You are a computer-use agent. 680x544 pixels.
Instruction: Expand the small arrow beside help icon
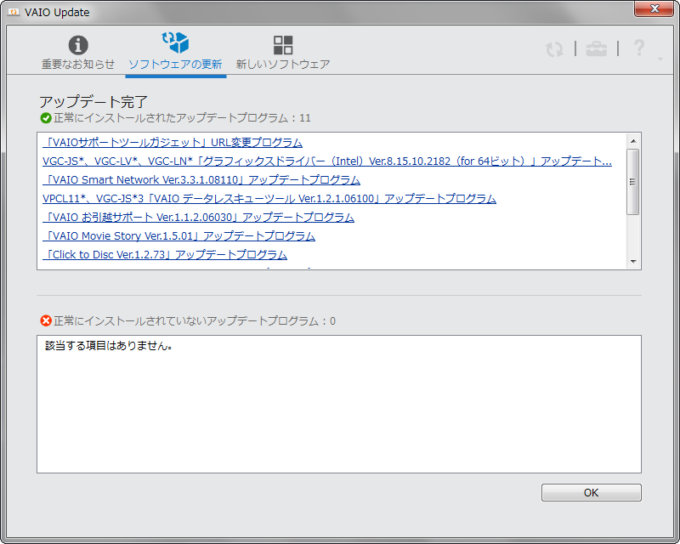point(660,58)
